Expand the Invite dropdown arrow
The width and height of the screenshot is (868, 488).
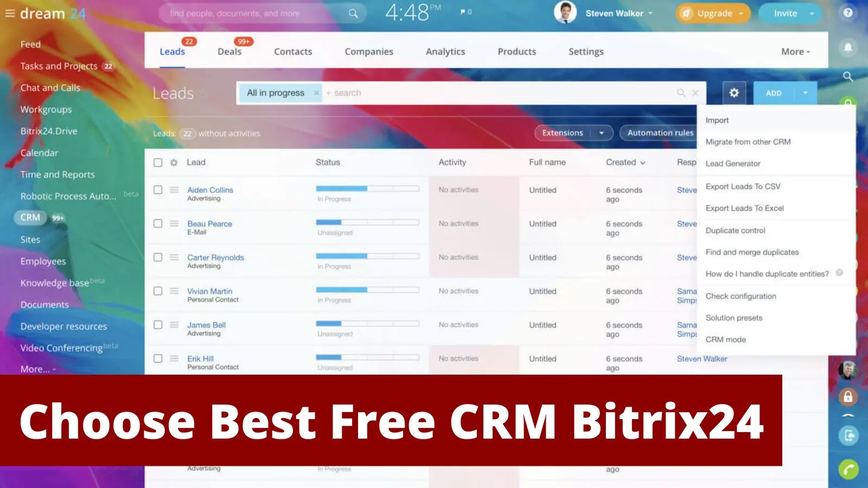point(812,14)
